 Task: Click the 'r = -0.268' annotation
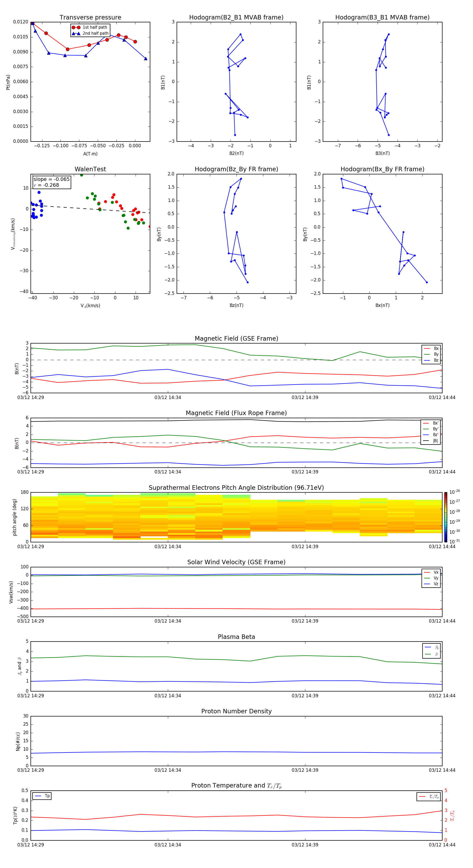[x=47, y=185]
